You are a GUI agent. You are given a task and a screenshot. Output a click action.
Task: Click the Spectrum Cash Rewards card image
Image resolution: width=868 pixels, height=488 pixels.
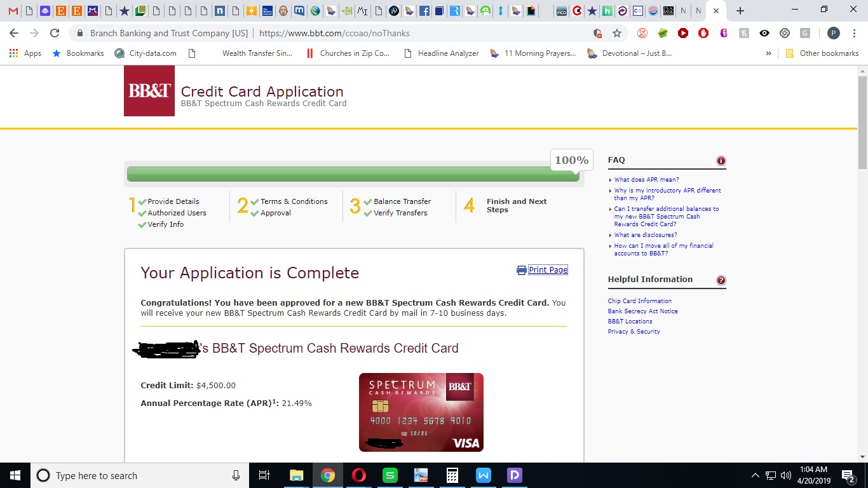coord(421,412)
